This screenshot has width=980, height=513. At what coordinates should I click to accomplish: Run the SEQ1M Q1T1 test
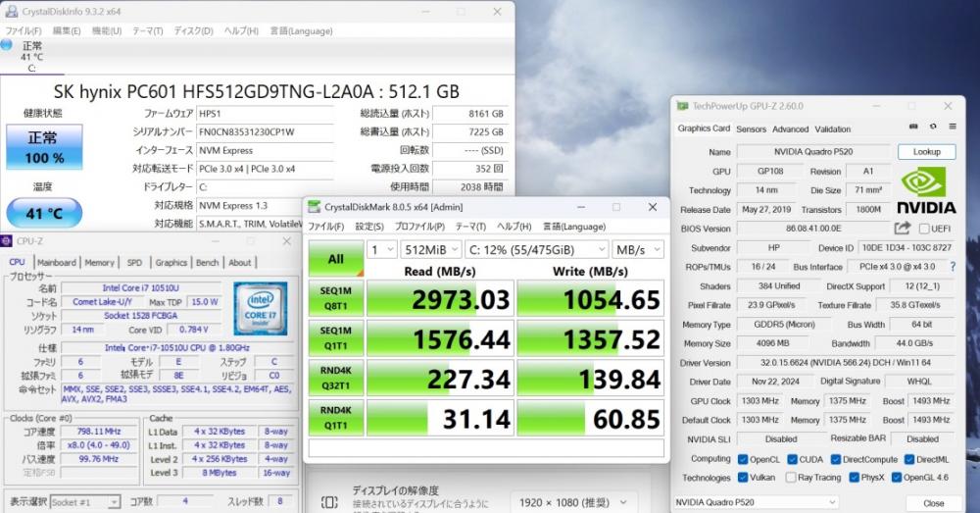pyautogui.click(x=335, y=338)
